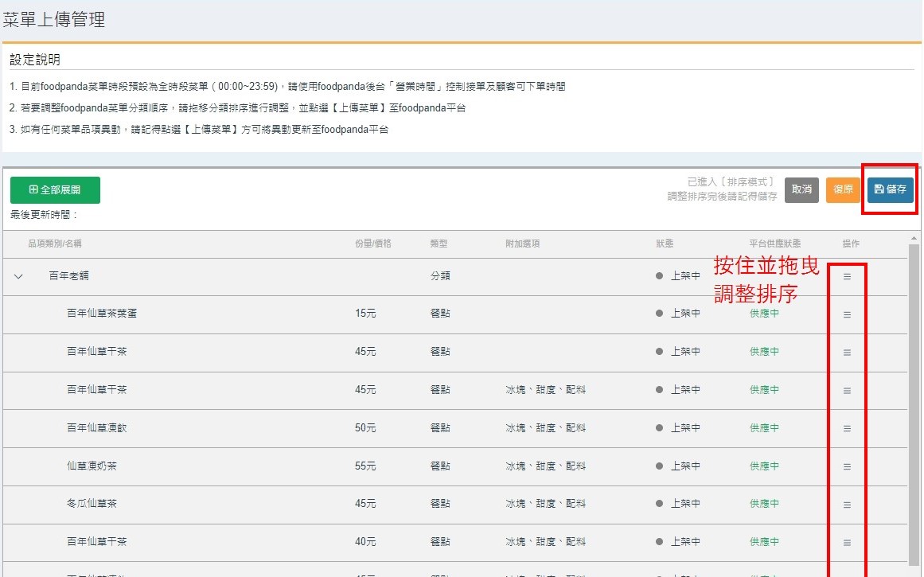Click the scrollbar up arrow
This screenshot has width=924, height=577.
[914, 239]
